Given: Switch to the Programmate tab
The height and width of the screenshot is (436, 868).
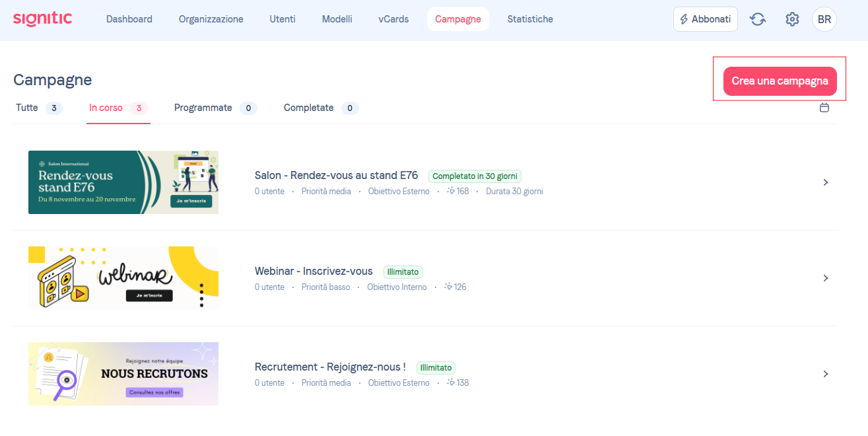Looking at the screenshot, I should (215, 108).
